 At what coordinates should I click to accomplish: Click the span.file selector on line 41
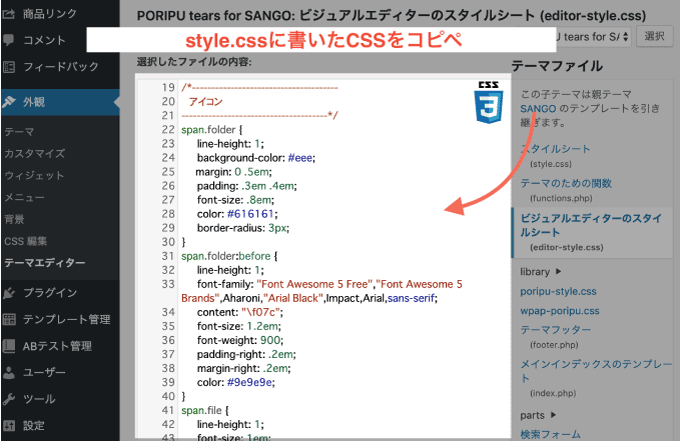[201, 410]
